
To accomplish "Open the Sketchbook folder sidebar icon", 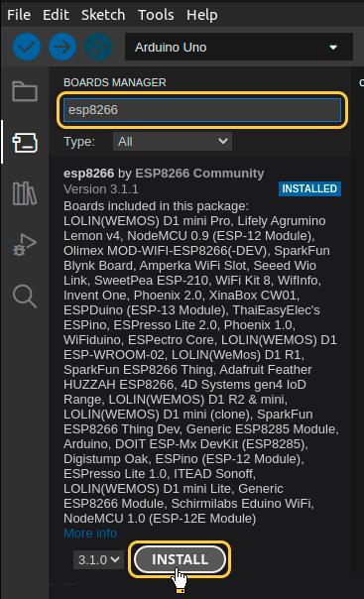I will coord(25,91).
